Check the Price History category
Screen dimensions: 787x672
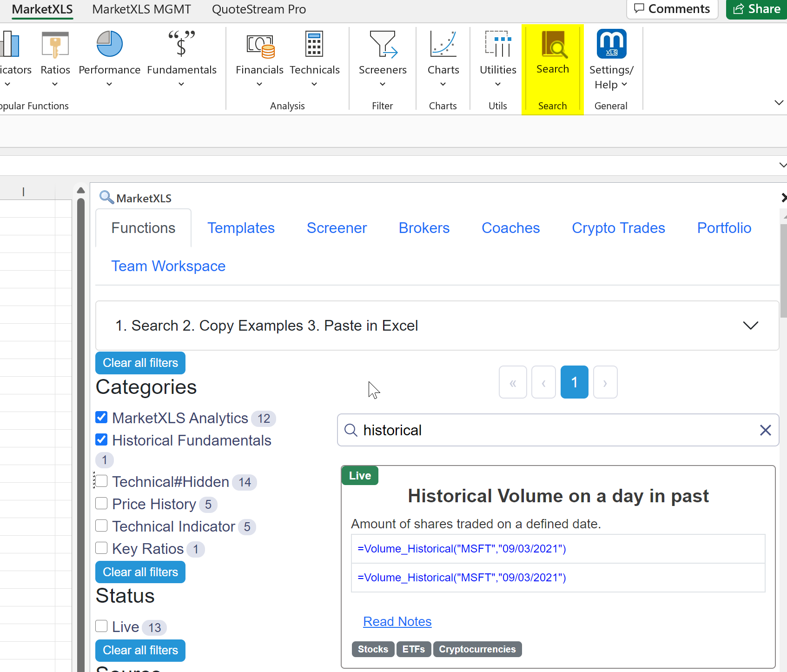click(101, 503)
